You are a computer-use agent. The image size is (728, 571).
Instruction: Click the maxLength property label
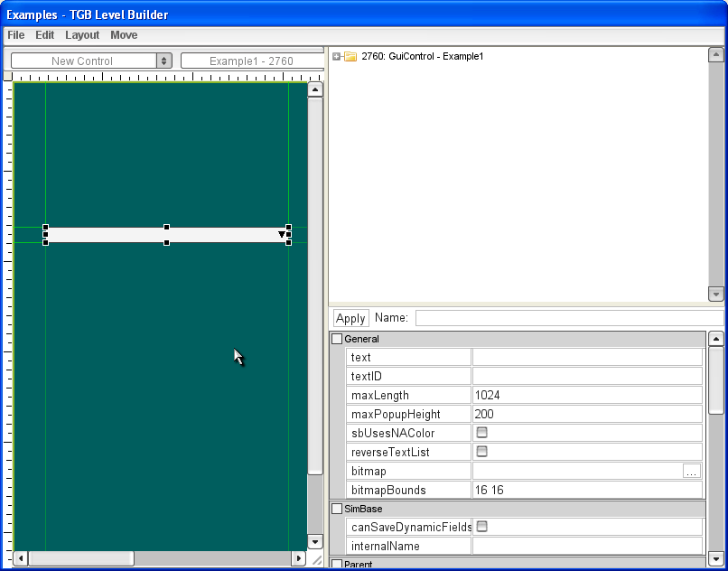[x=380, y=396]
